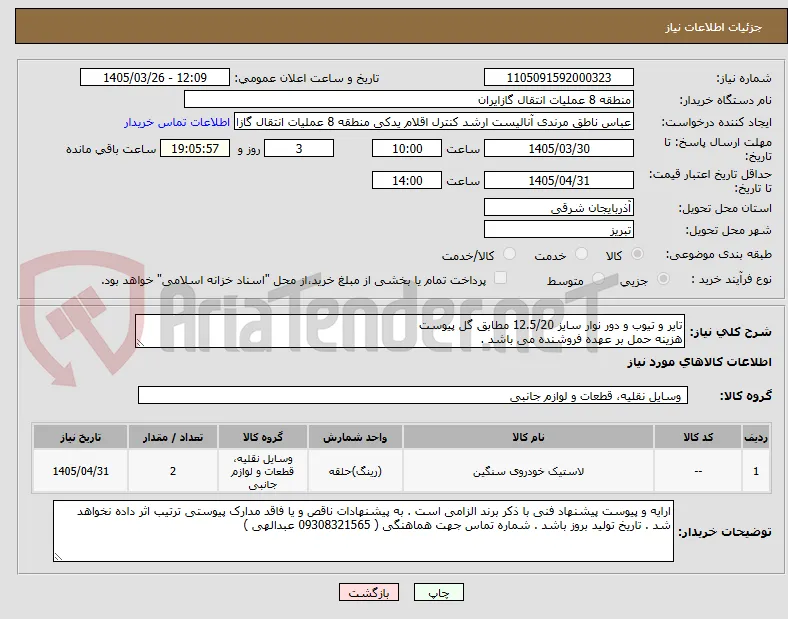Click the item code cell showing --
The width and height of the screenshot is (788, 619).
coord(698,471)
